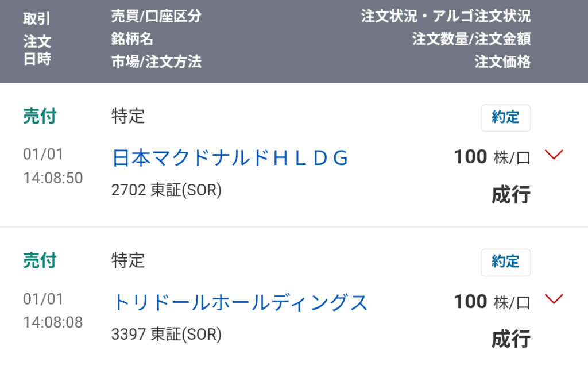
Task: Click the 100 株/口 quantity for 日本マクドナルド
Action: [492, 156]
